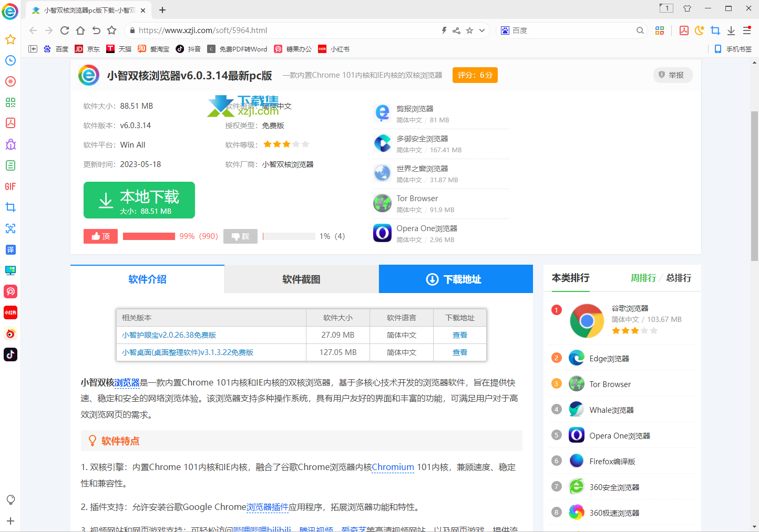Select the 周排行 ranking tab
This screenshot has width=759, height=532.
click(x=643, y=278)
